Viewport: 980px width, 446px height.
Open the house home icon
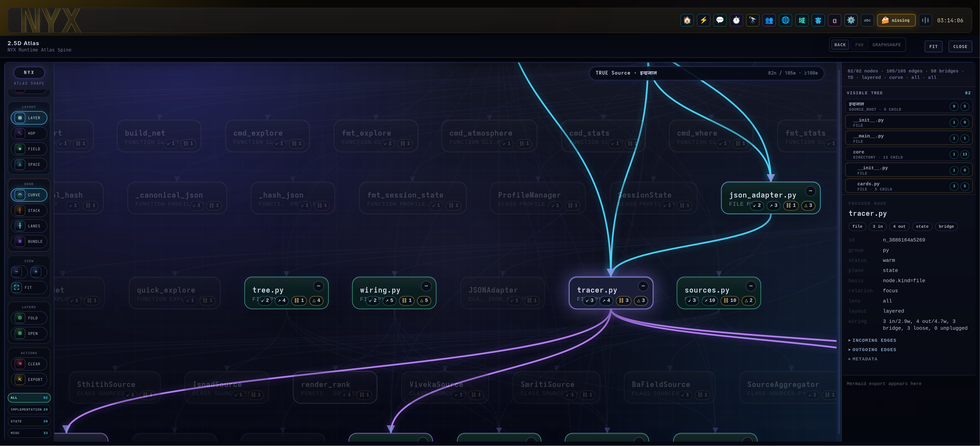(x=687, y=20)
